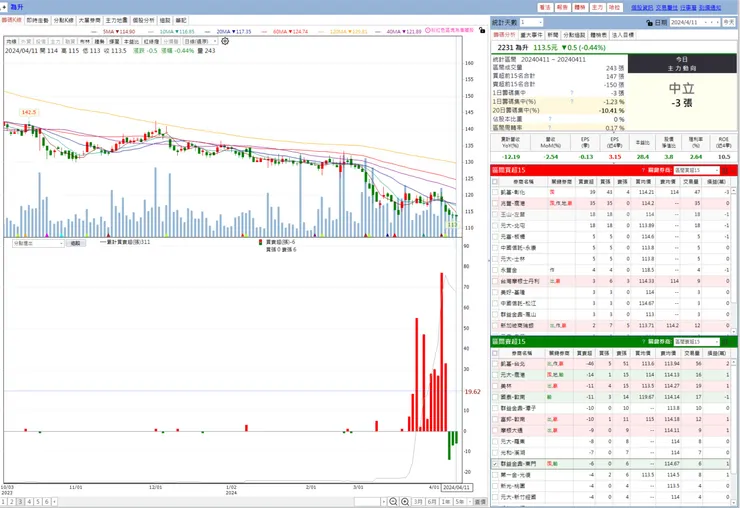Go to chart layout page 4
740x508 pixels.
tap(29, 502)
